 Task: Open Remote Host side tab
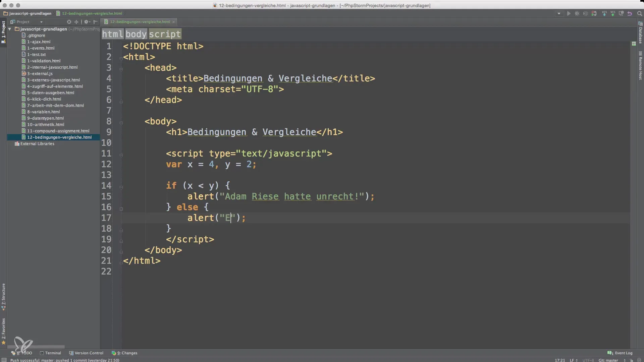tap(640, 65)
